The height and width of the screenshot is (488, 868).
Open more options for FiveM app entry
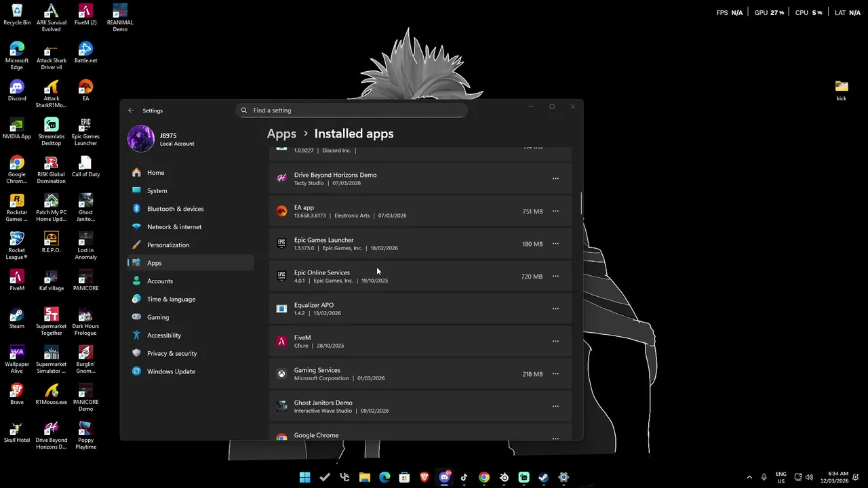click(x=555, y=342)
